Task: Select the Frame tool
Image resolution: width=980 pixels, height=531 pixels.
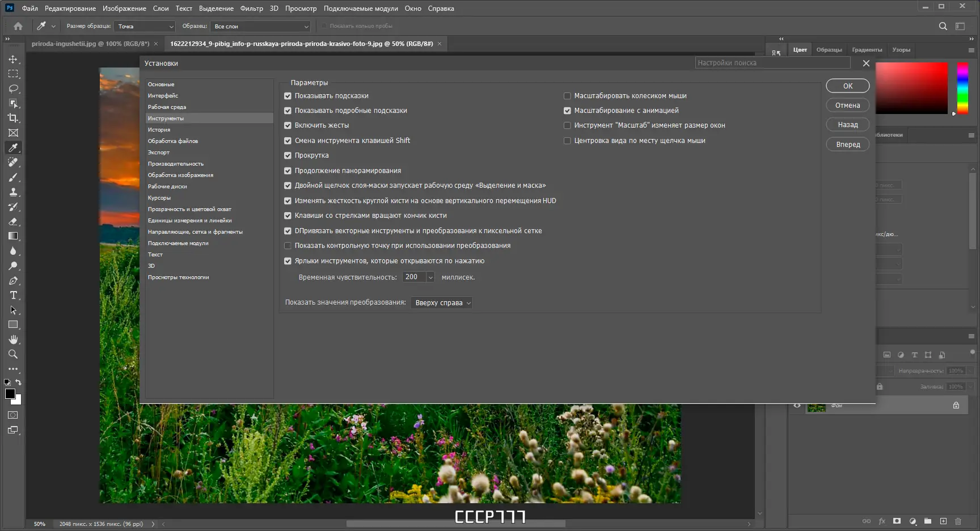Action: click(13, 133)
